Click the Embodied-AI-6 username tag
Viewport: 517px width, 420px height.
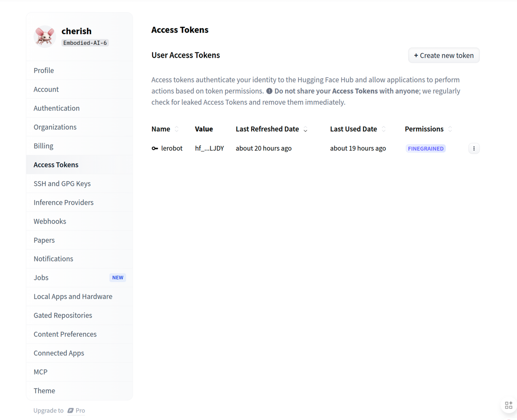click(x=85, y=43)
